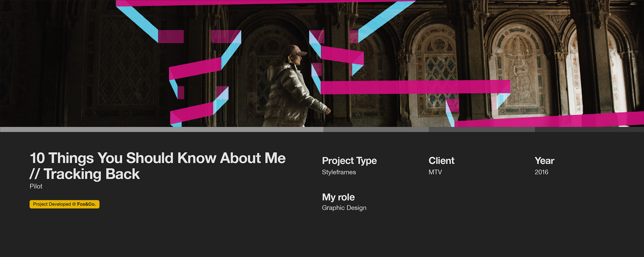Click the Client heading

441,161
